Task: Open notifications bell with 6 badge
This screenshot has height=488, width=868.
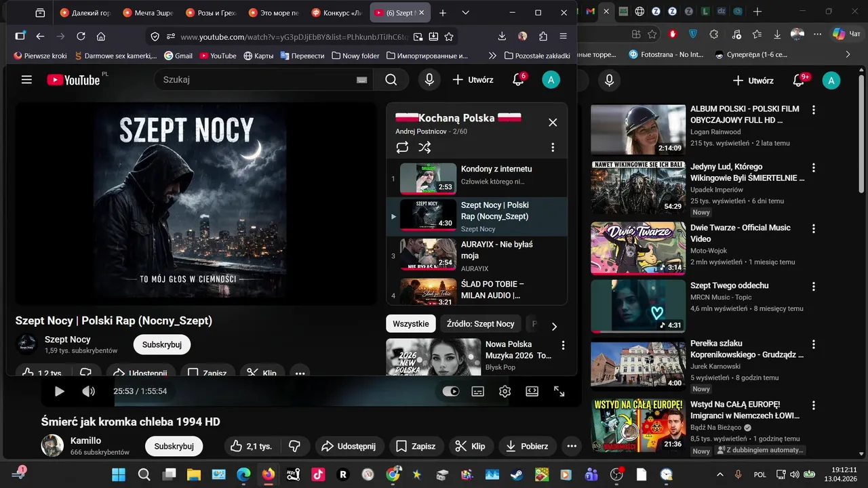Action: (518, 80)
